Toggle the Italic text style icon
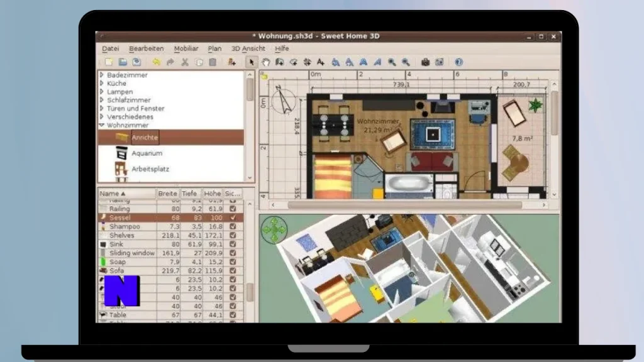The image size is (644, 362). click(x=377, y=62)
